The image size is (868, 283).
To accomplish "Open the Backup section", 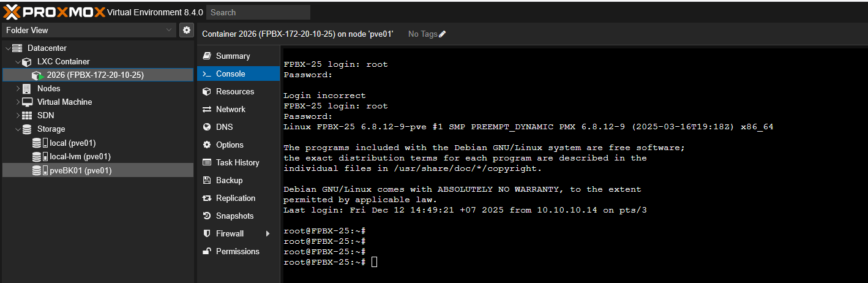I will click(x=229, y=180).
